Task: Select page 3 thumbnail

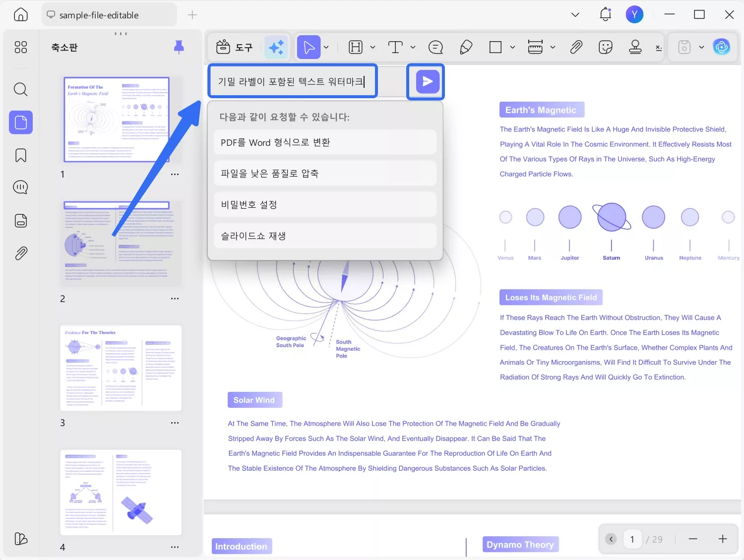Action: (121, 368)
